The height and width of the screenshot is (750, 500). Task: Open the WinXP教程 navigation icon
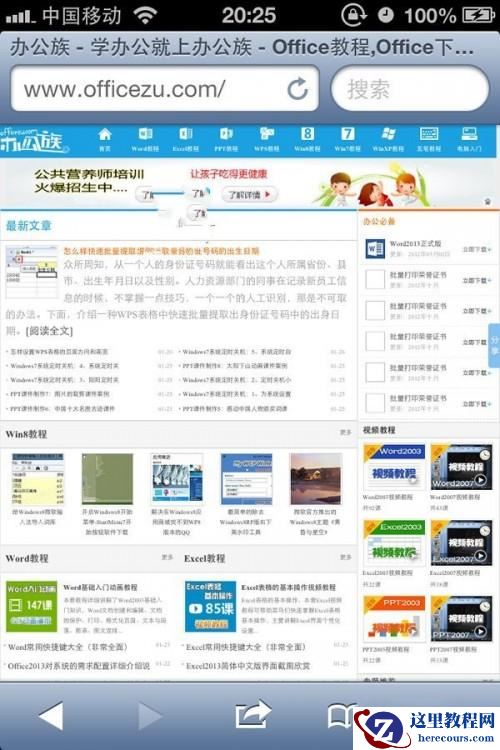click(x=388, y=139)
